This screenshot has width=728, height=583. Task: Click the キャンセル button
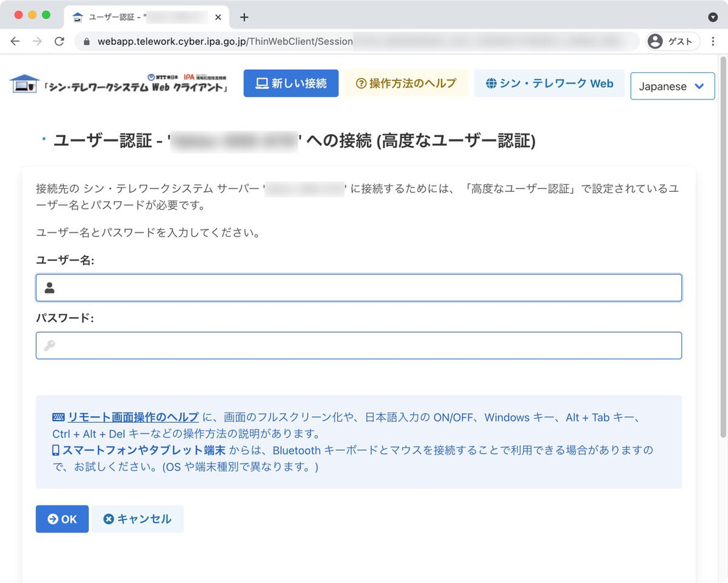[x=138, y=519]
